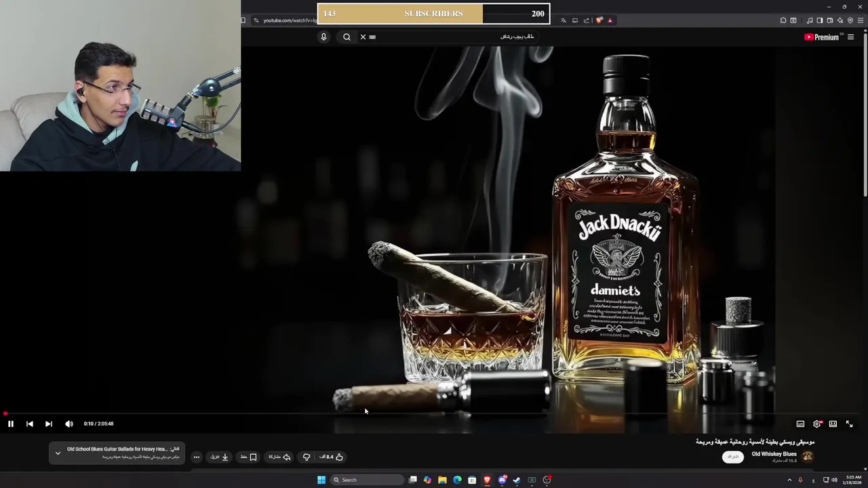Open Microsoft Store from taskbar
Viewport: 868px width, 488px height.
click(x=472, y=480)
